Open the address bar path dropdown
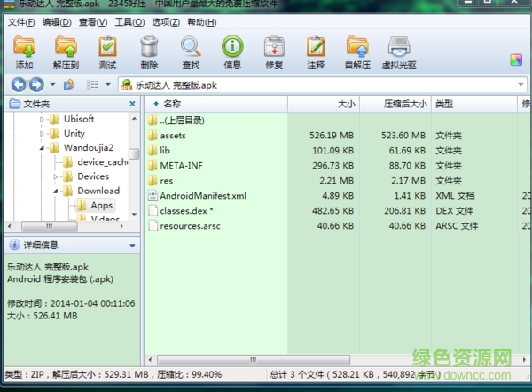This screenshot has height=392, width=532. tap(522, 84)
